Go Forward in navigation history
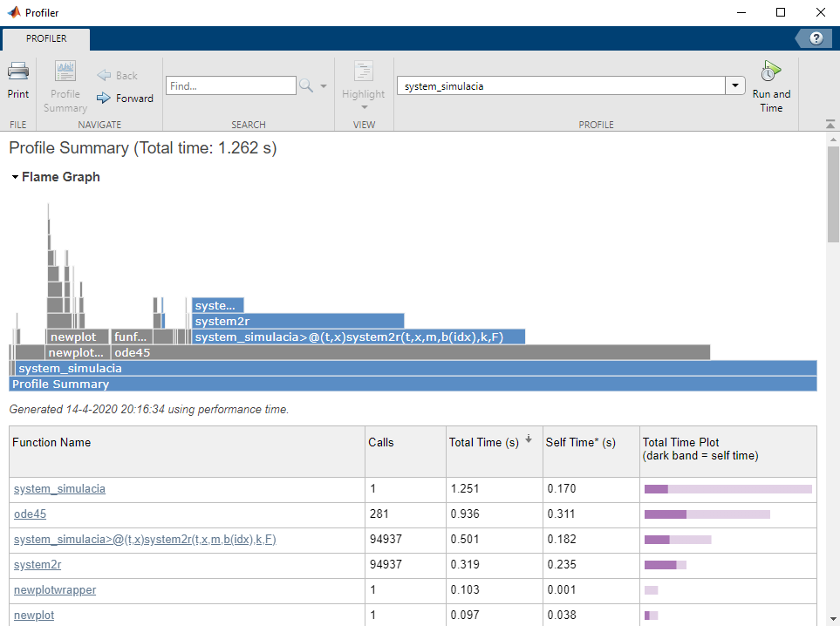This screenshot has width=840, height=626. [x=125, y=98]
